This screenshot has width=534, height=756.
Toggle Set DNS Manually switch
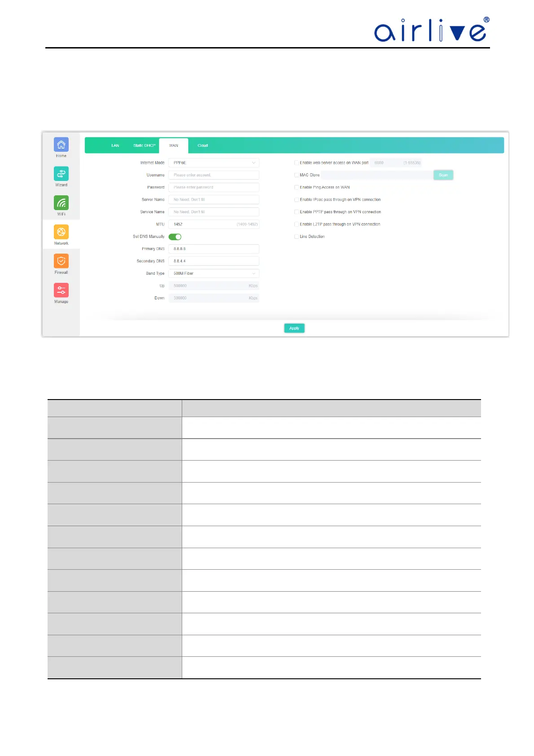[175, 237]
